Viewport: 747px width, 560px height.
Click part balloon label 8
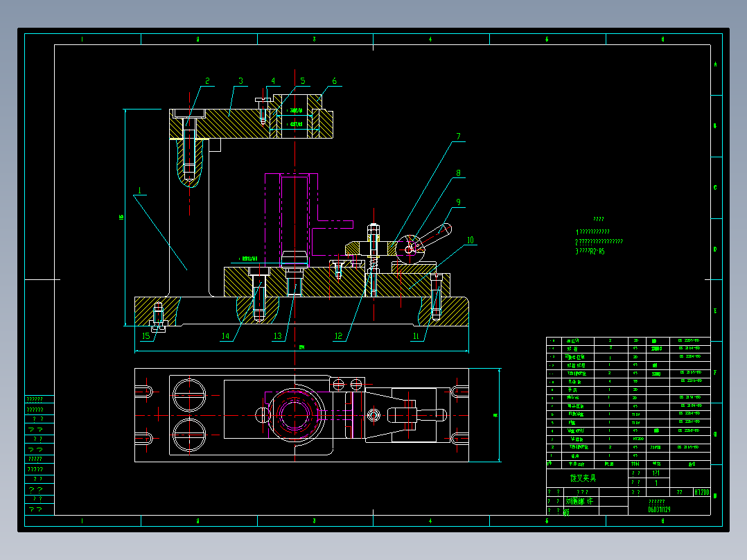[x=458, y=173]
